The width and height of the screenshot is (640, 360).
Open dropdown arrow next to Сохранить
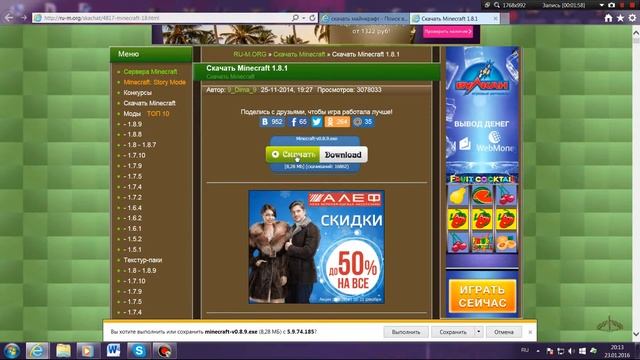478,332
